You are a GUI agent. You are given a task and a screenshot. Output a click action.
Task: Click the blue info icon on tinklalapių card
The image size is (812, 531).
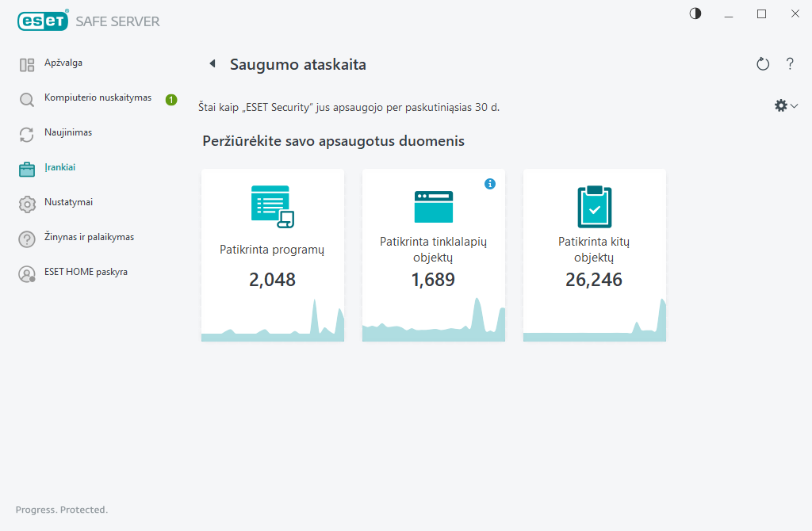(490, 184)
